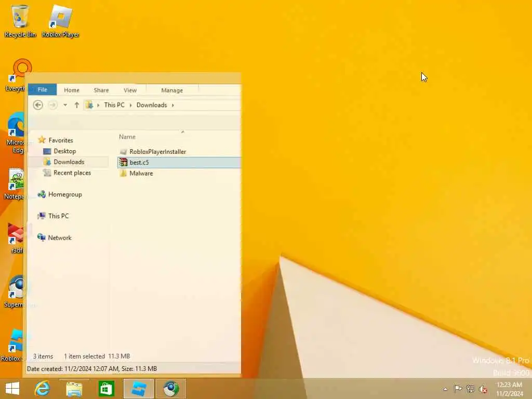The height and width of the screenshot is (399, 532).
Task: Open the Manage ribbon tab
Action: point(172,90)
